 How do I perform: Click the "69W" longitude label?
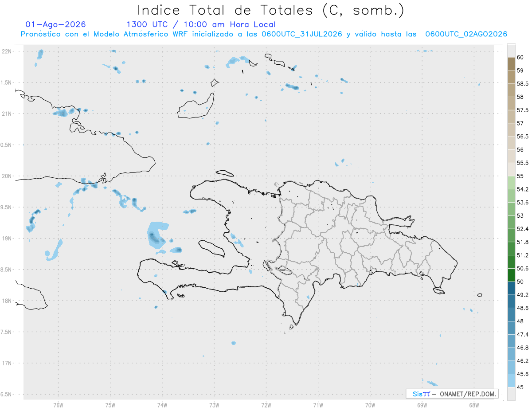pos(422,405)
